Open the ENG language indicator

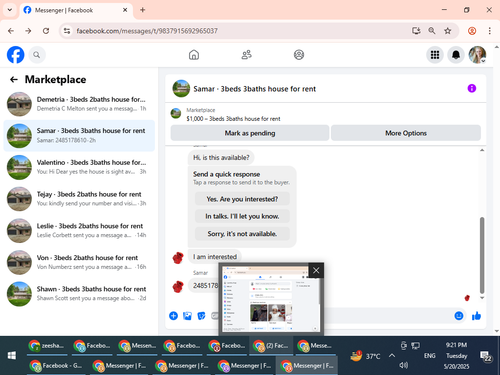pyautogui.click(x=429, y=356)
